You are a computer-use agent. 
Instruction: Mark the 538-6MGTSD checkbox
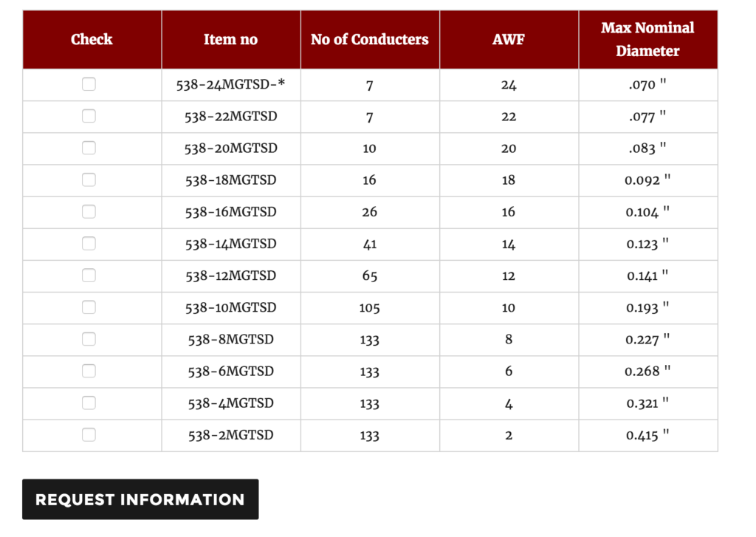tap(89, 371)
